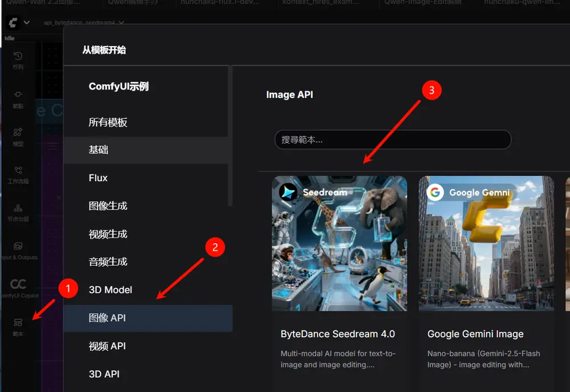Click the 搜尋範本 template search field
This screenshot has height=392, width=570.
[x=393, y=140]
